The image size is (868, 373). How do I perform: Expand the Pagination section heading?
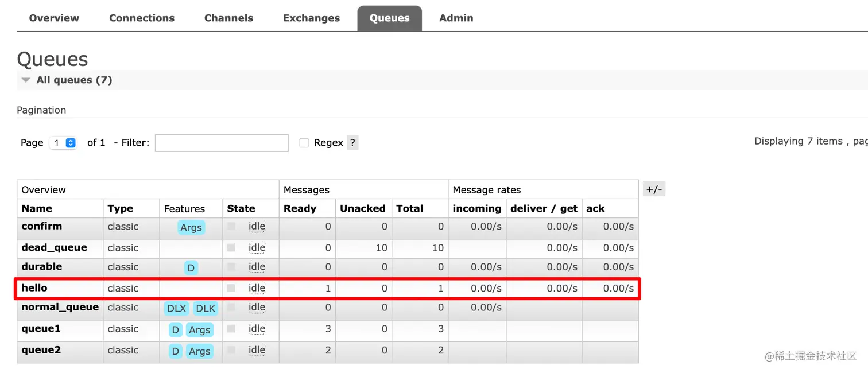pos(41,110)
